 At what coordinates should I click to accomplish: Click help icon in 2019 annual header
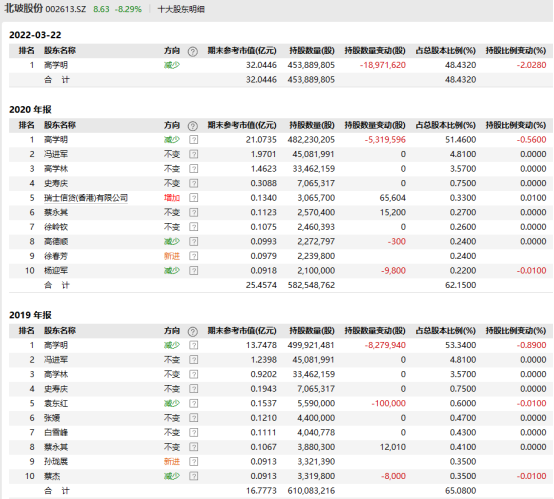click(x=193, y=331)
